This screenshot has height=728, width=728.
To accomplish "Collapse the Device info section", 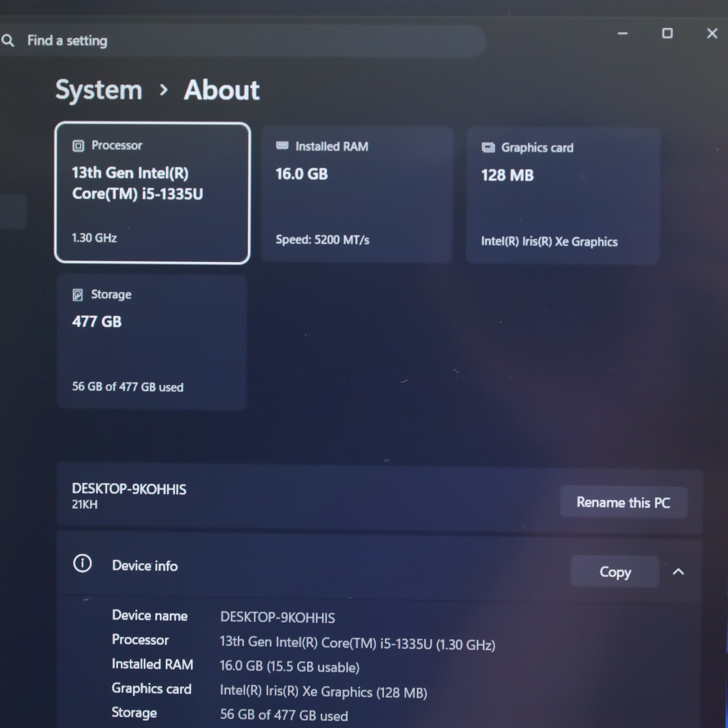I will click(678, 571).
